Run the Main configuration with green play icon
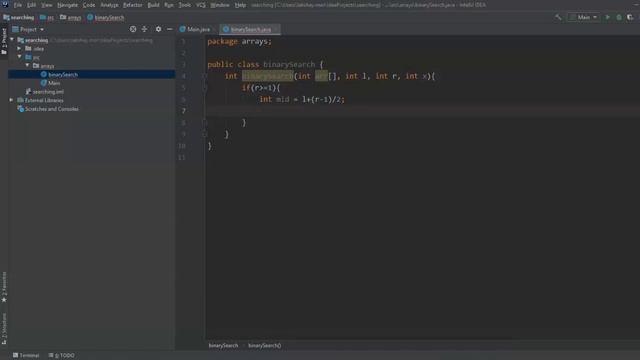This screenshot has height=360, width=640. 607,17
